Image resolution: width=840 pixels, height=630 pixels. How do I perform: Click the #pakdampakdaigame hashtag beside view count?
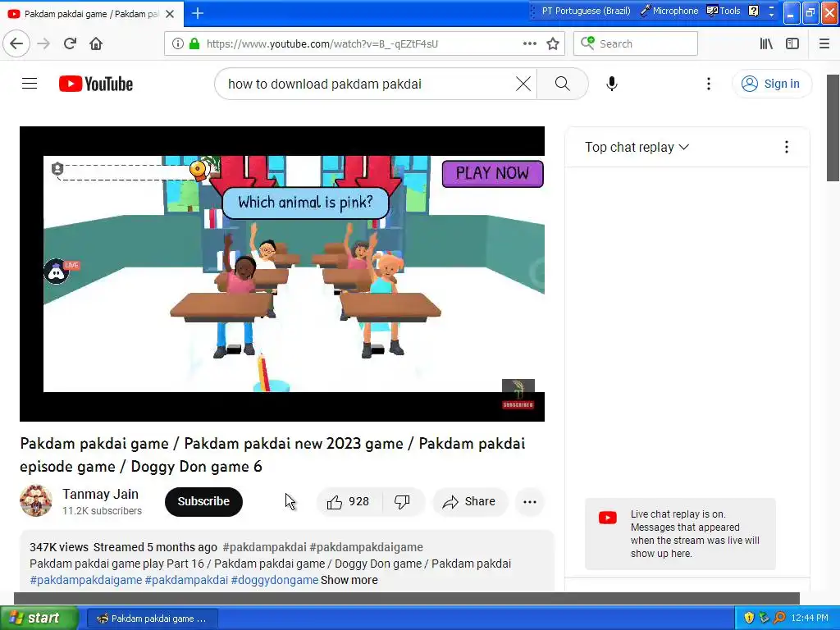tap(367, 547)
